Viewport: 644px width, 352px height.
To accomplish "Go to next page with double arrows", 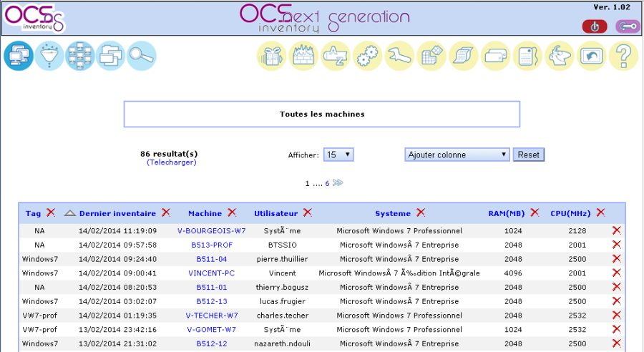I will (x=338, y=182).
